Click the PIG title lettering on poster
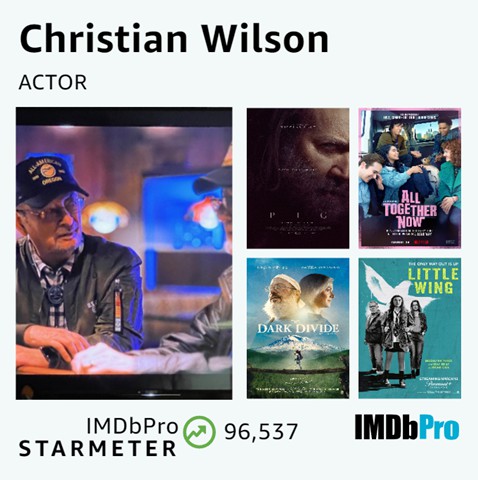This screenshot has width=478, height=480. [298, 215]
